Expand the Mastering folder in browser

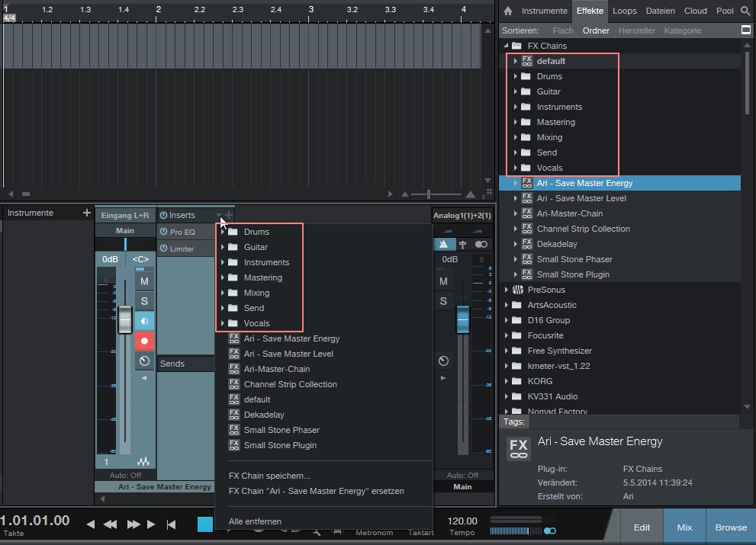516,122
